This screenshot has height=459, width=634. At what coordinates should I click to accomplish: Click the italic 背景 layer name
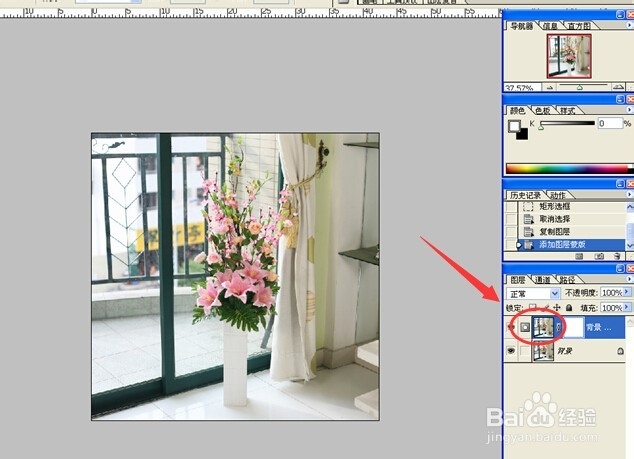pos(564,351)
